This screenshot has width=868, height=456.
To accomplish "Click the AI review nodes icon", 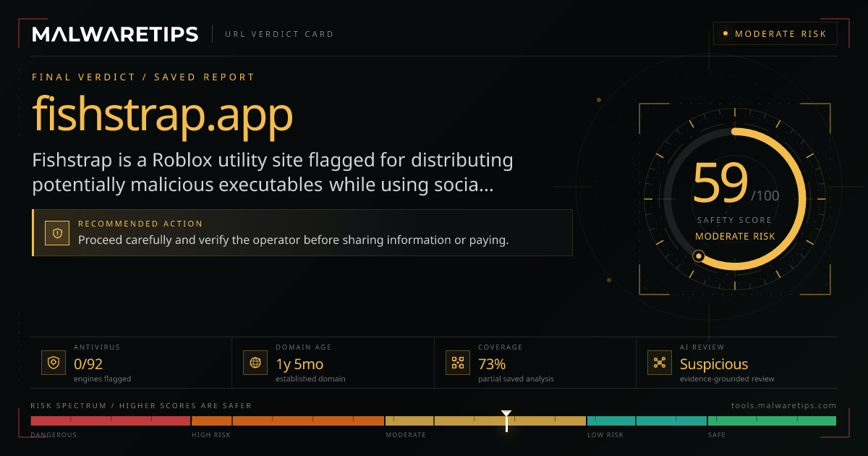I will click(659, 363).
